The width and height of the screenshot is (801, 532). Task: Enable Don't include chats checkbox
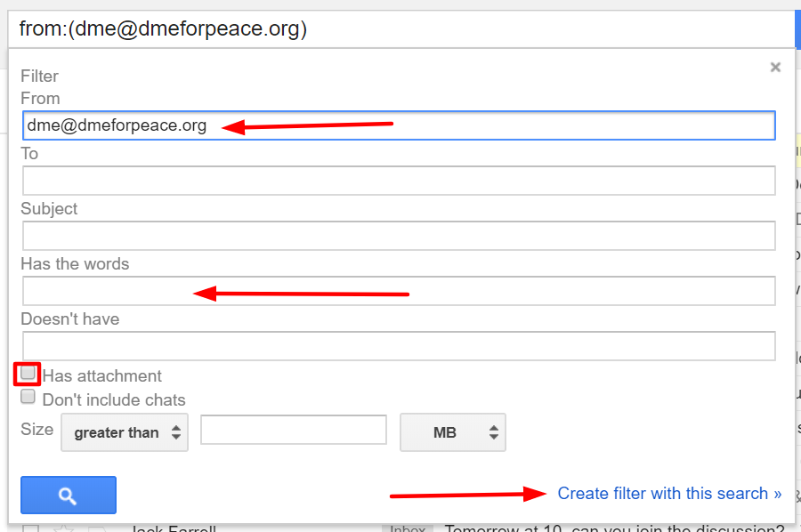[x=28, y=396]
